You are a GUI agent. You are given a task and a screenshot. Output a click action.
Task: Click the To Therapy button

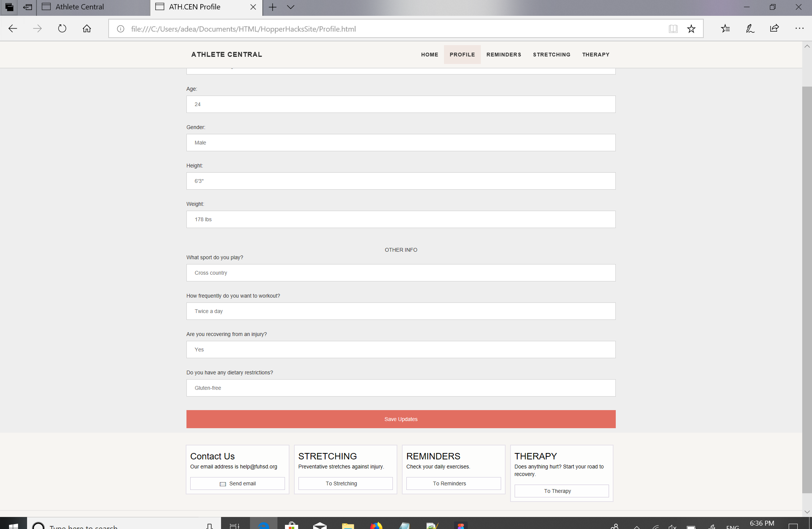pos(561,491)
